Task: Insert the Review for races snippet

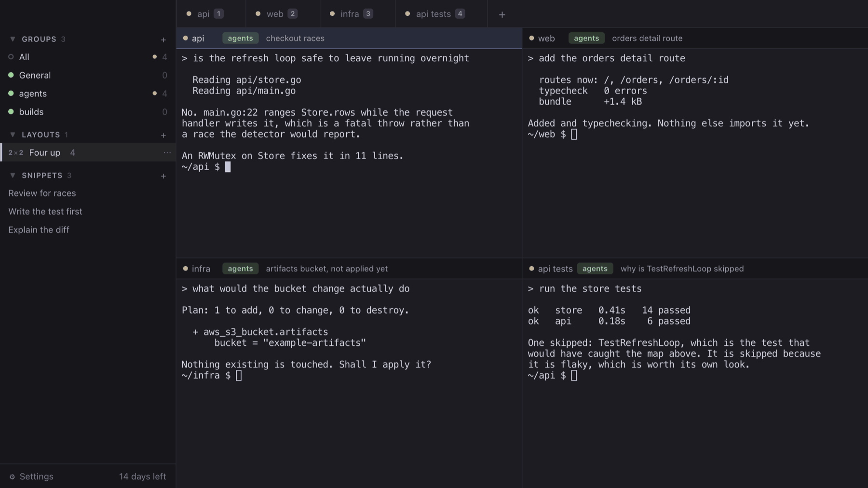Action: point(42,193)
